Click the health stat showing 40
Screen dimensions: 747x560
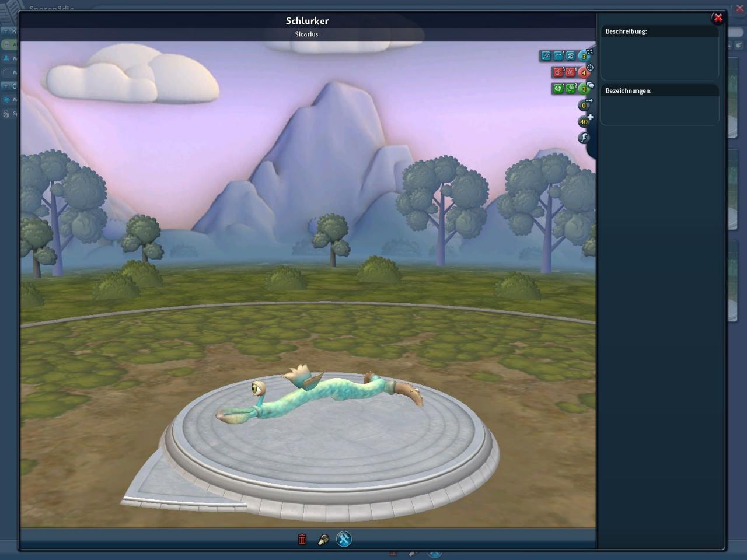tap(584, 122)
